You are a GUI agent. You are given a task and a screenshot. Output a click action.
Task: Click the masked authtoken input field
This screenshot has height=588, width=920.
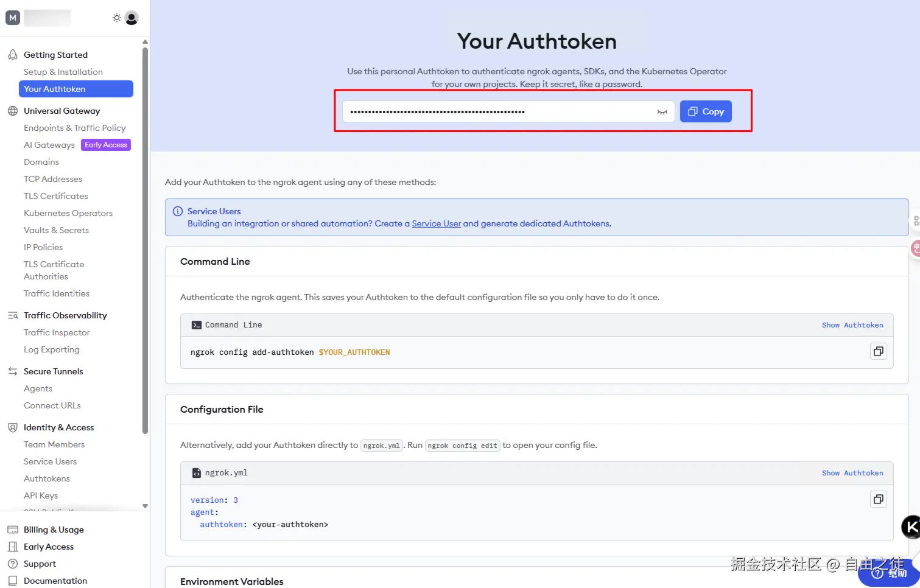pyautogui.click(x=498, y=112)
